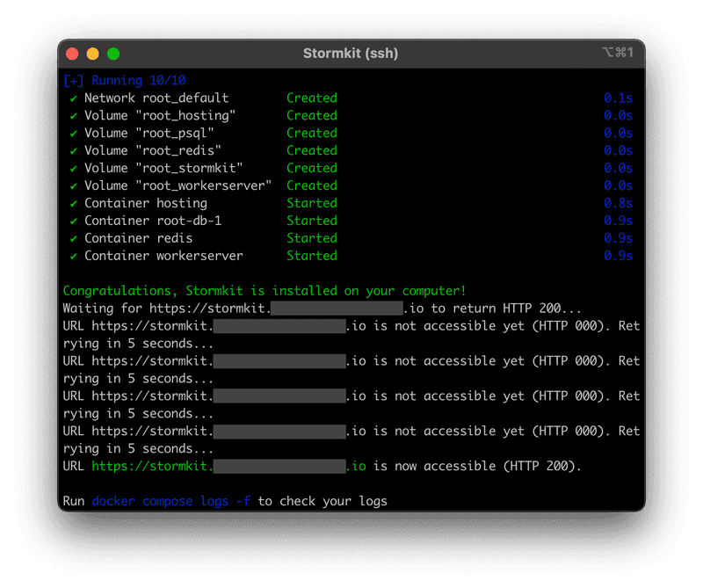Click the checkmark next to Volume root_psql
The width and height of the screenshot is (703, 588).
tap(74, 134)
